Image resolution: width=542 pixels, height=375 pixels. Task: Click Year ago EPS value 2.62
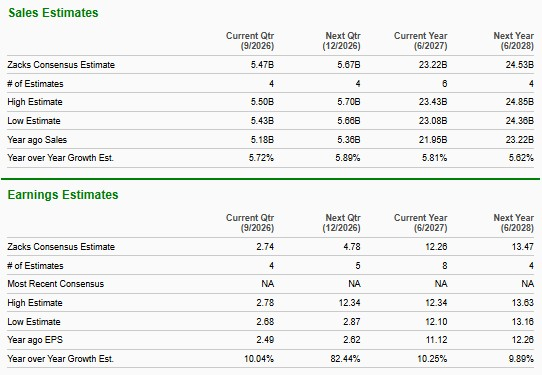pyautogui.click(x=352, y=340)
